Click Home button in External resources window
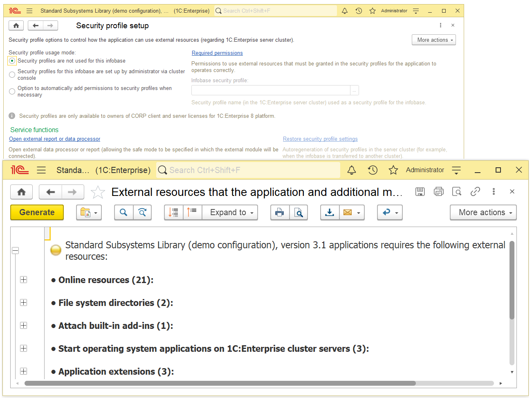The image size is (532, 398). (22, 192)
